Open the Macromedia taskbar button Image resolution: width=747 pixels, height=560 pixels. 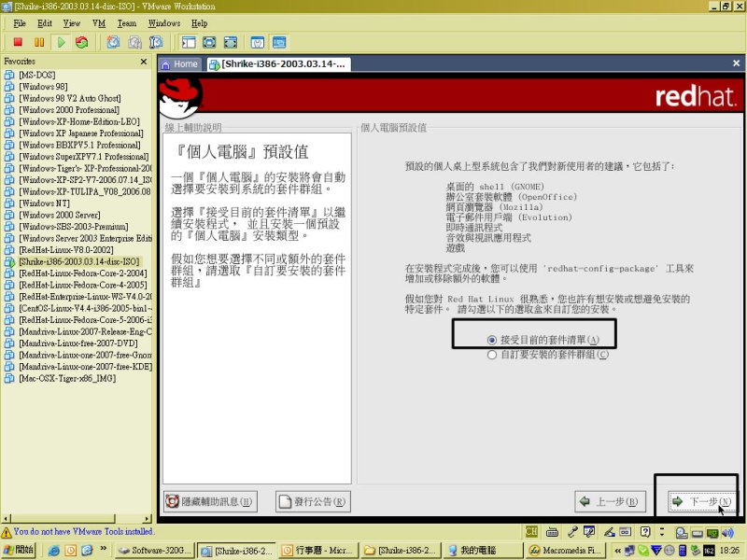(x=565, y=551)
